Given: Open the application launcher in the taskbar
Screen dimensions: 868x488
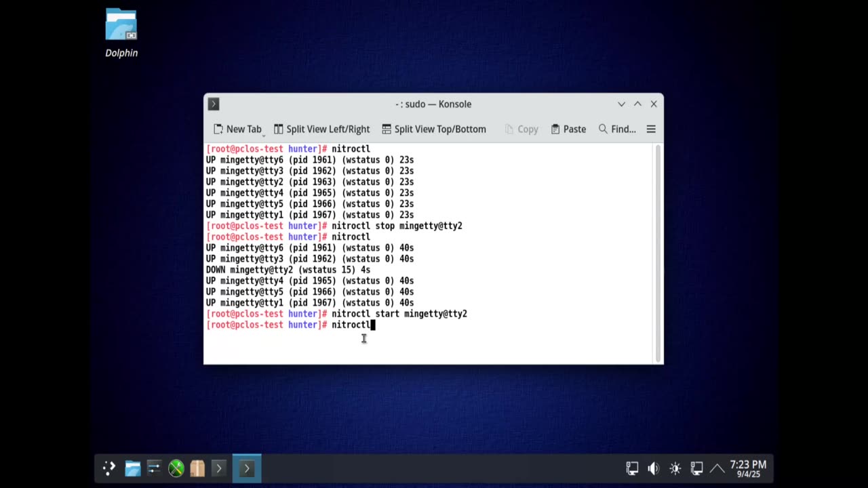Looking at the screenshot, I should pyautogui.click(x=109, y=468).
